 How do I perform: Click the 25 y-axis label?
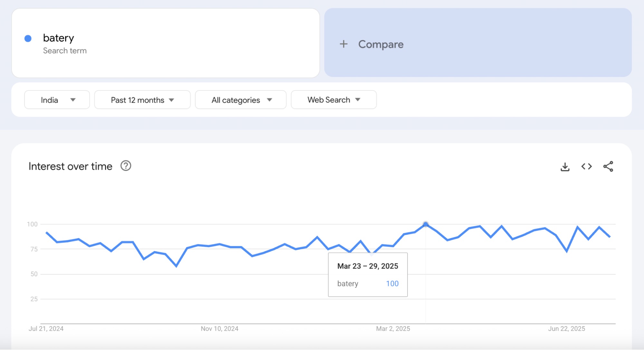34,299
